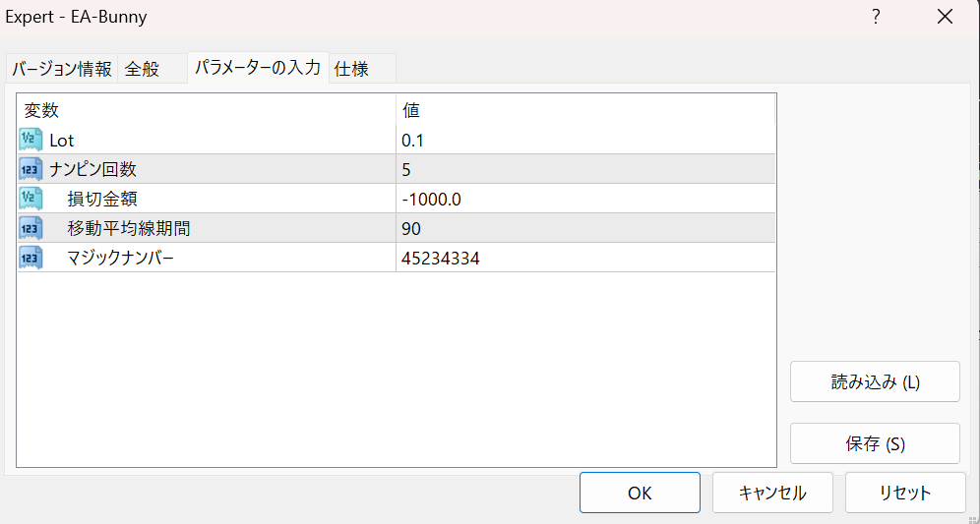Load settings with 読み込み (L) button

875,381
